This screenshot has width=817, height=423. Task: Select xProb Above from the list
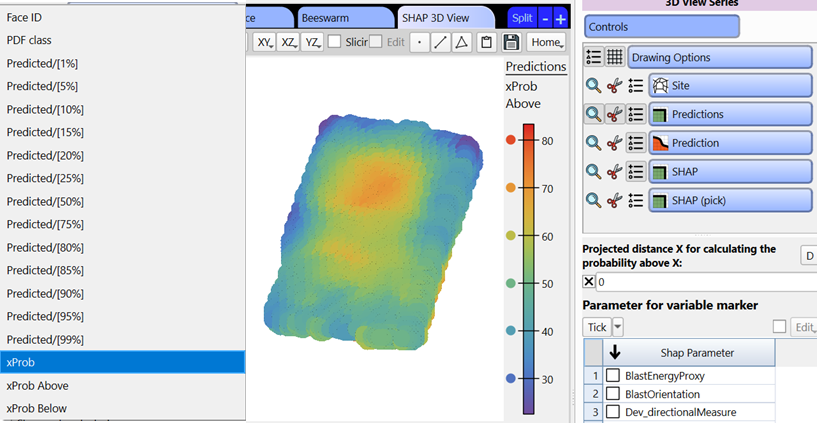point(38,385)
